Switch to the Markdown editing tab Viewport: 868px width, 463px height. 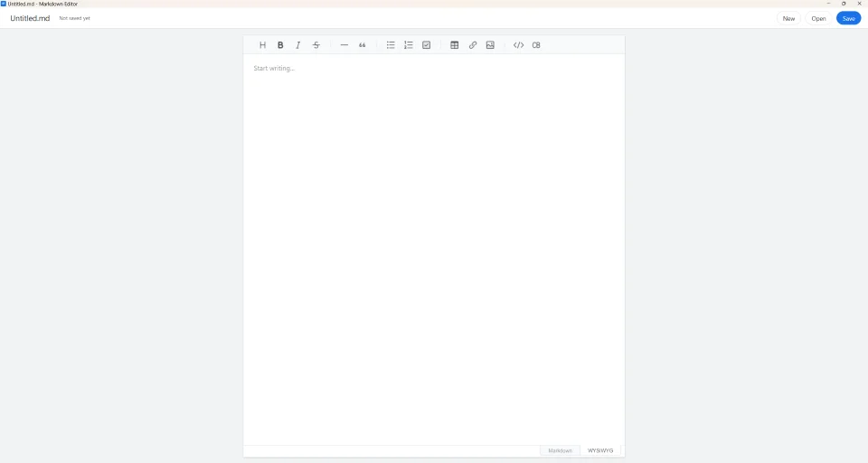[560, 450]
